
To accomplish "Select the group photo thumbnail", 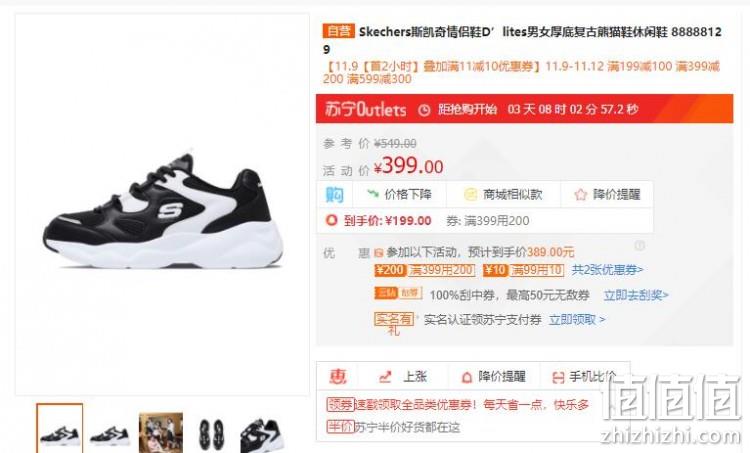I will (161, 432).
